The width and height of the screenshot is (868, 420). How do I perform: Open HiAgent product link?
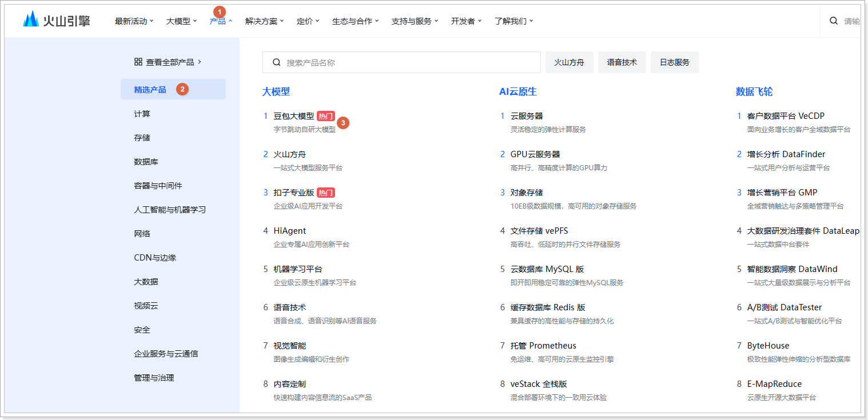290,231
